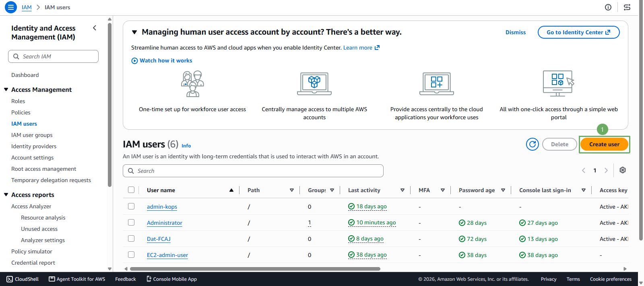The height and width of the screenshot is (286, 644).
Task: Collapse the Access Management section
Action: tap(6, 89)
